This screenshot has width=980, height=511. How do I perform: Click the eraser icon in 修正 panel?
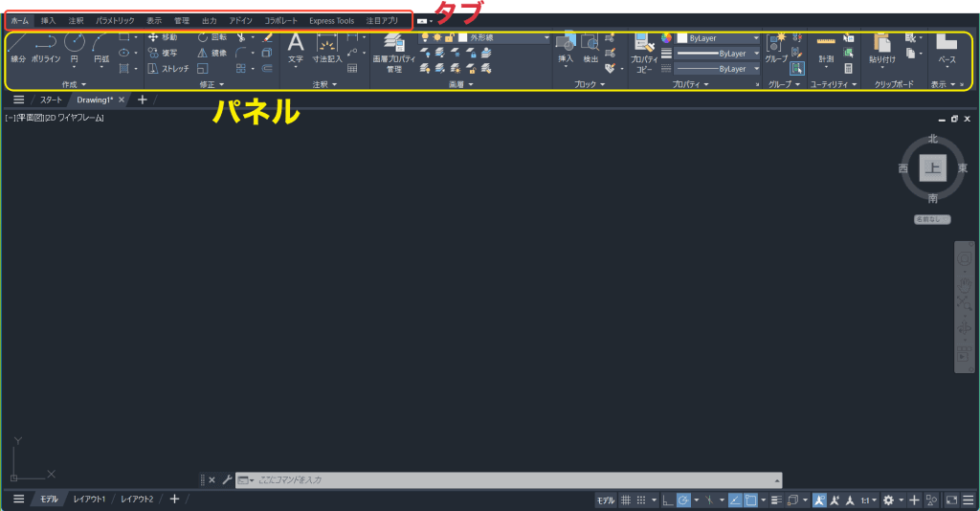pos(268,37)
